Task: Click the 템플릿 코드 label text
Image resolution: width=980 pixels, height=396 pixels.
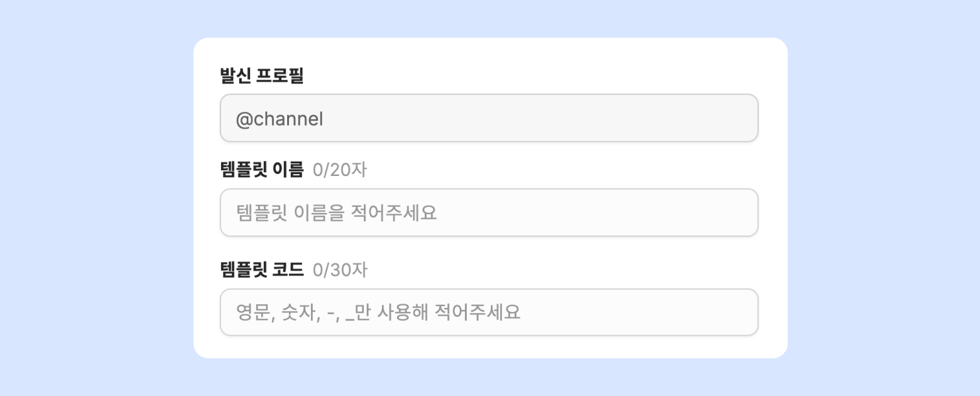Action: tap(262, 270)
